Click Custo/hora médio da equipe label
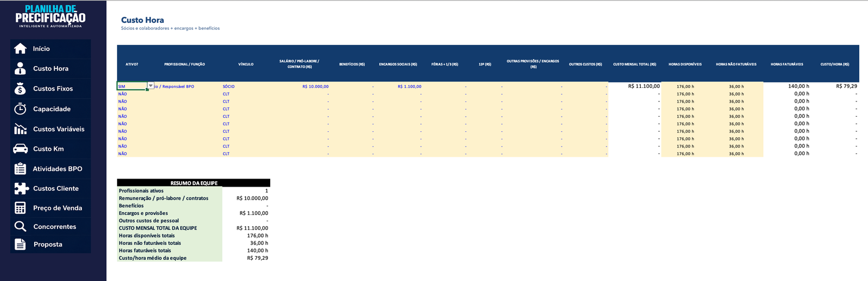Image resolution: width=868 pixels, height=281 pixels. pos(152,258)
